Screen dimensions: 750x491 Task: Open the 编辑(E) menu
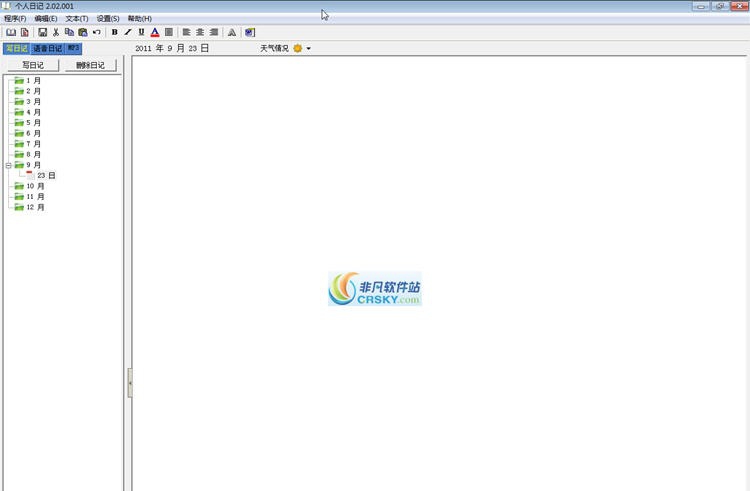point(46,18)
